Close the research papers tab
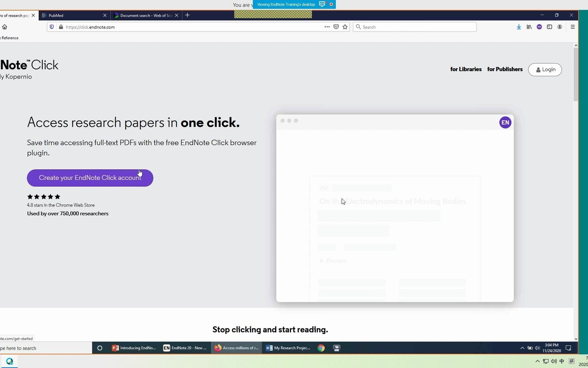 tap(33, 15)
